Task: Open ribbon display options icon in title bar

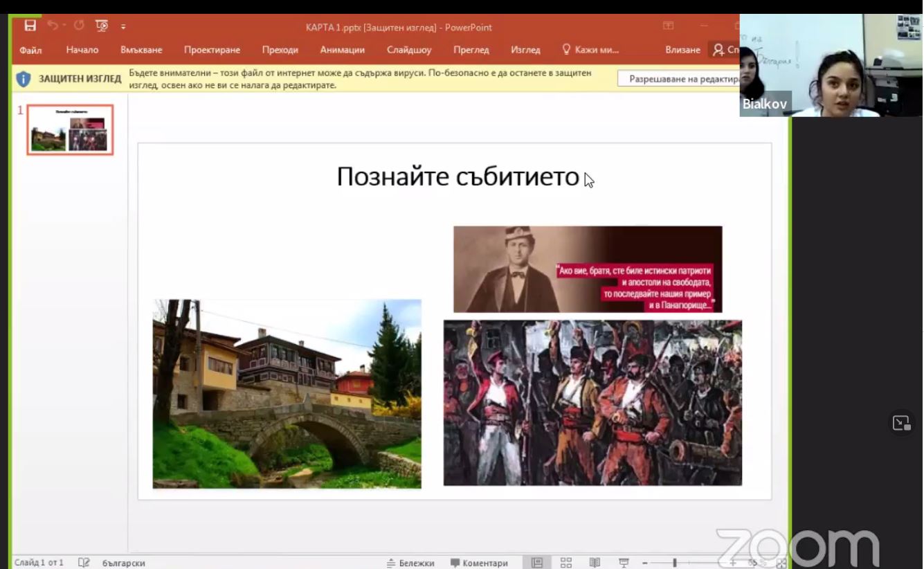Action: pyautogui.click(x=668, y=26)
